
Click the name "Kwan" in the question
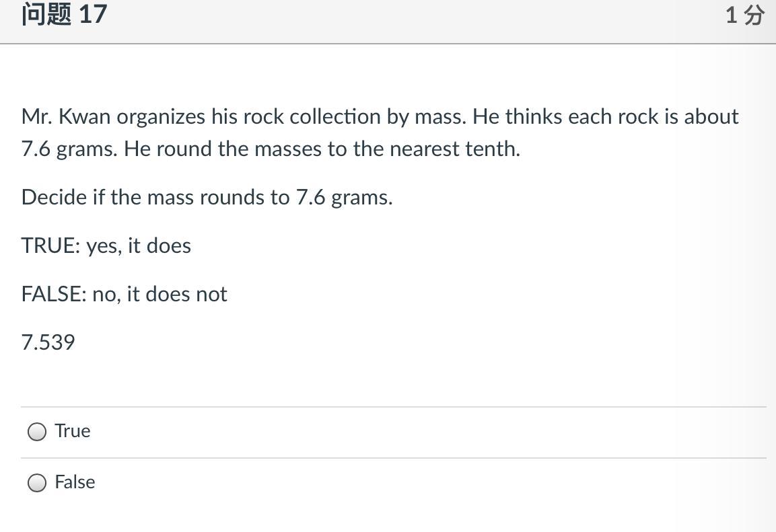point(85,116)
